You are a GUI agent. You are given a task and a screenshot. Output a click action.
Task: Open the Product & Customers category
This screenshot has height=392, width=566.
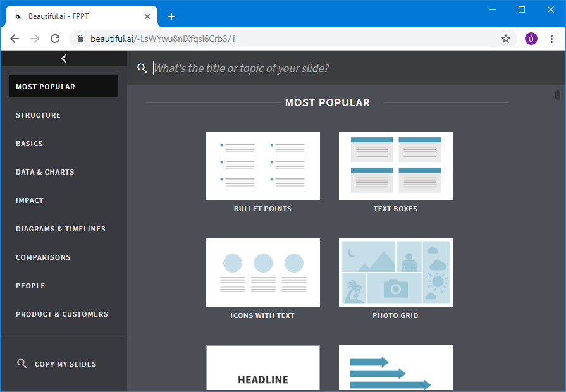(62, 314)
